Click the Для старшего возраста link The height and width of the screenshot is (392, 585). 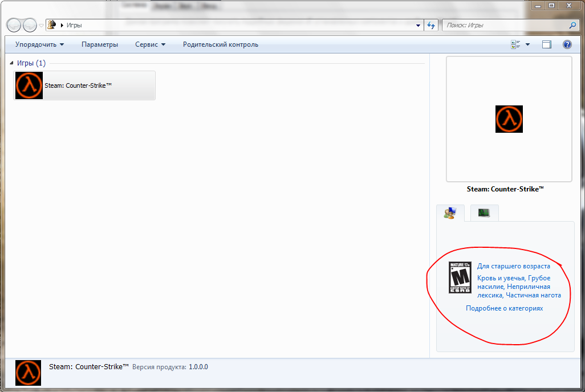click(513, 266)
